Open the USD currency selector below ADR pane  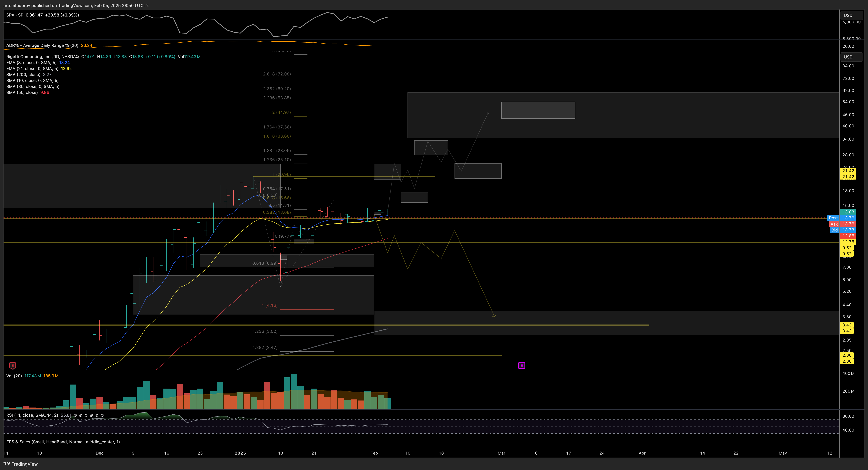click(852, 57)
